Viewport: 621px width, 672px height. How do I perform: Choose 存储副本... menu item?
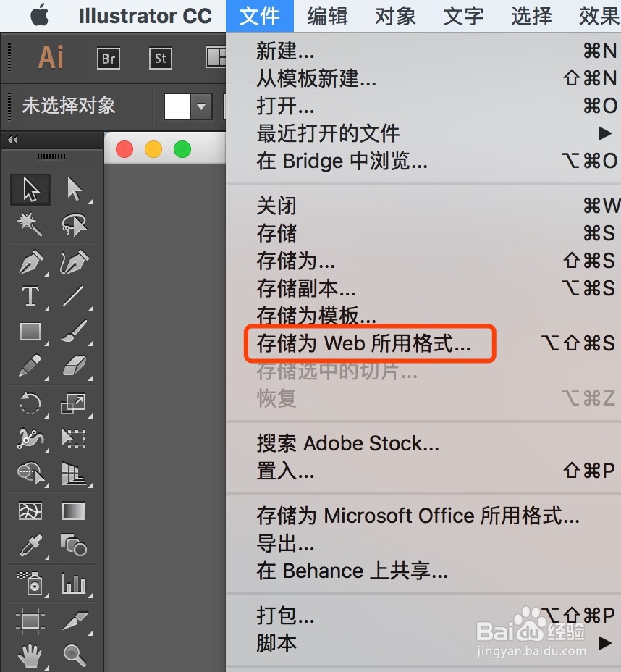point(423,288)
